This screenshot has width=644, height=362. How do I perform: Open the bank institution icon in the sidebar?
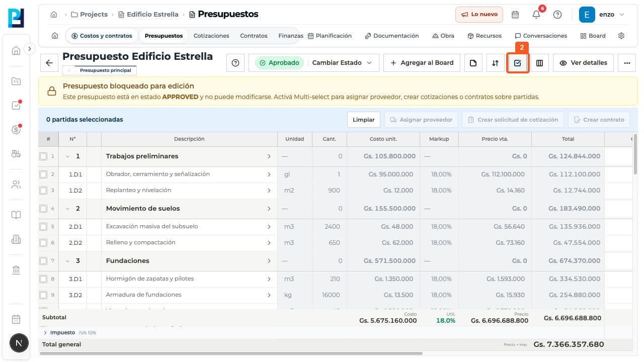(16, 270)
